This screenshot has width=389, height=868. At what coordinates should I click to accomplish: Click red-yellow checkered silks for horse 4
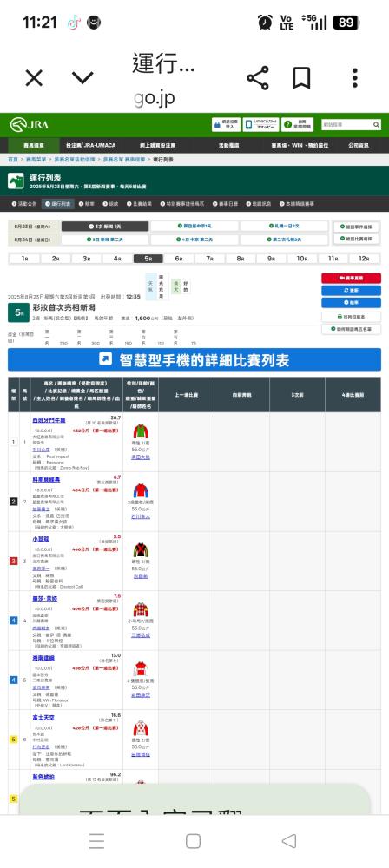[x=141, y=609]
